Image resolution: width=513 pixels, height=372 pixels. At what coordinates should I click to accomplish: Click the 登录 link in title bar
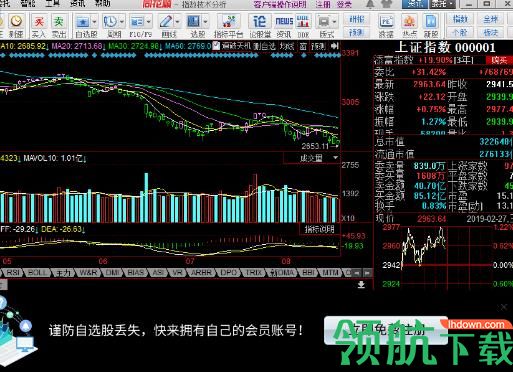(344, 4)
